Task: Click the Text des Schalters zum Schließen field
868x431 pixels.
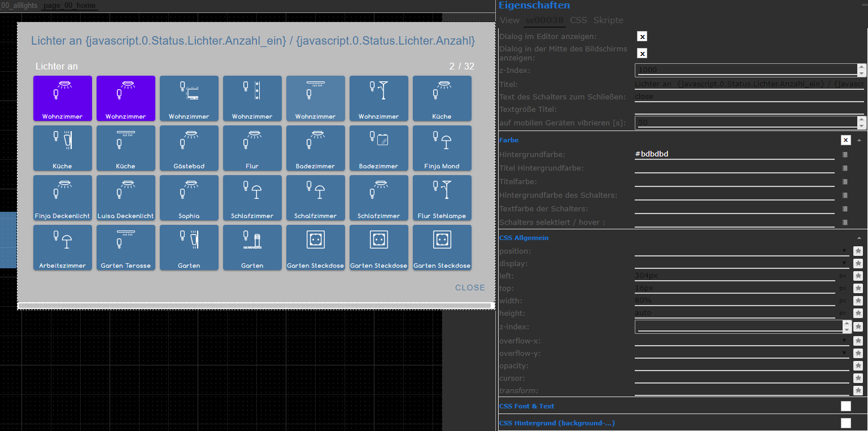Action: (749, 97)
